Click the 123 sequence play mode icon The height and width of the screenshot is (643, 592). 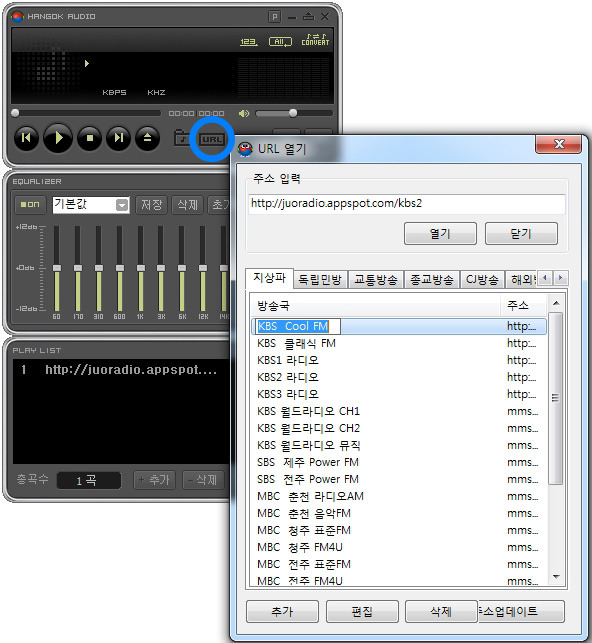click(x=248, y=42)
